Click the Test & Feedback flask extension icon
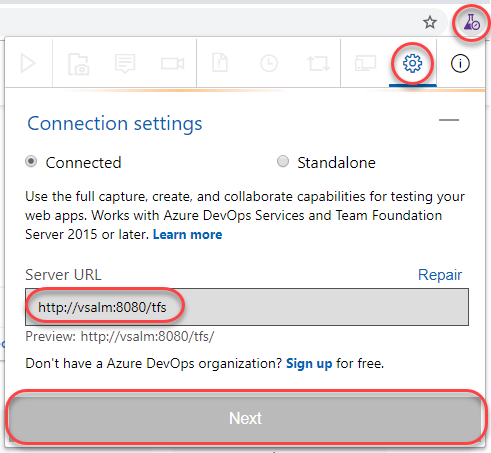Screen dimensions: 491x453 [x=472, y=22]
